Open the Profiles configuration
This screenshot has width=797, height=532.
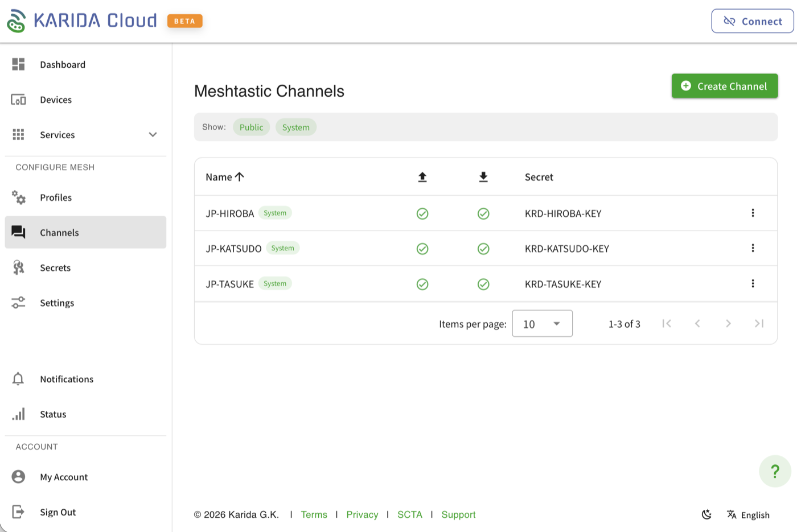click(x=55, y=197)
